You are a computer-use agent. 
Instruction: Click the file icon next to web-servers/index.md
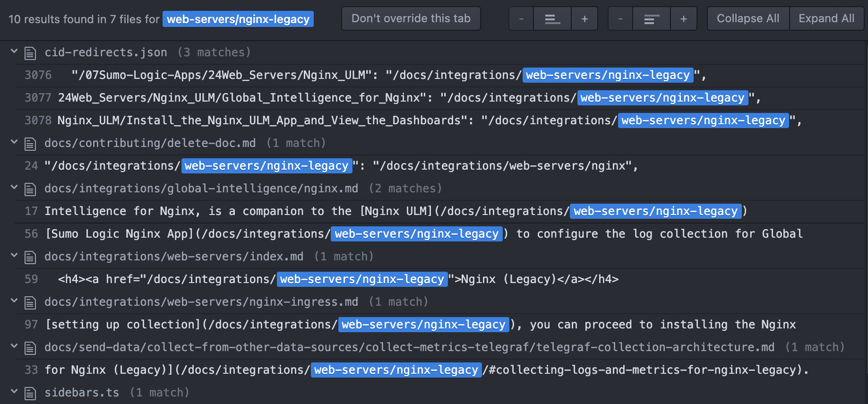tap(30, 257)
